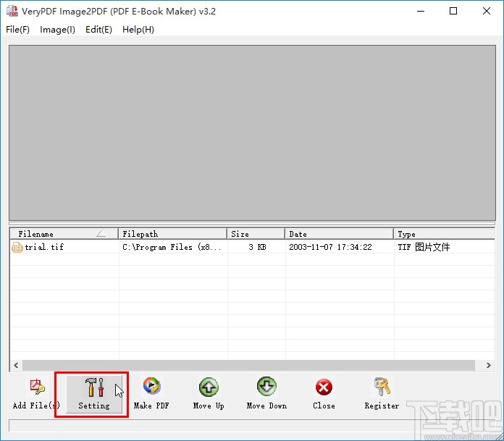
Task: Sort list by Filename column header
Action: click(x=64, y=234)
